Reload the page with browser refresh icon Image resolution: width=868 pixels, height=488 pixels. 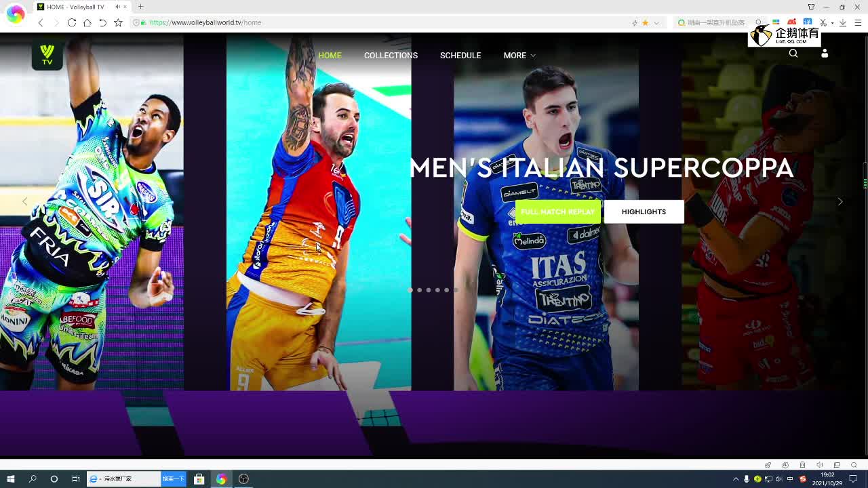coord(72,22)
